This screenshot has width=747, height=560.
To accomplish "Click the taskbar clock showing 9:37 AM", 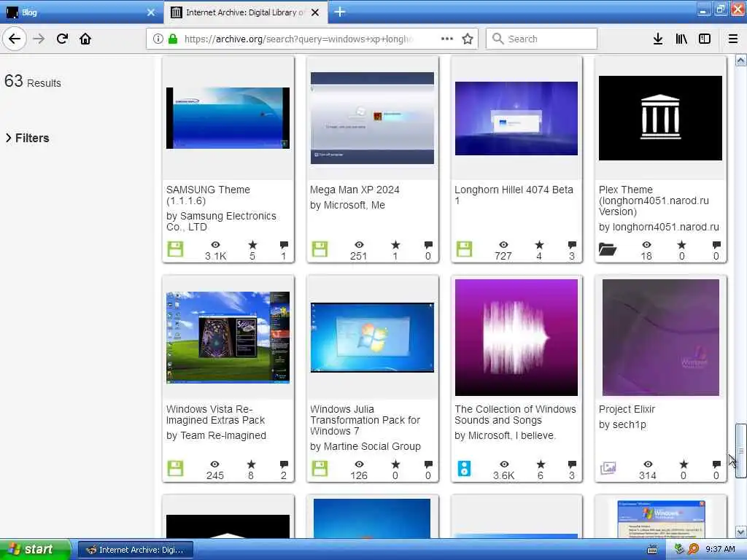I will click(719, 550).
